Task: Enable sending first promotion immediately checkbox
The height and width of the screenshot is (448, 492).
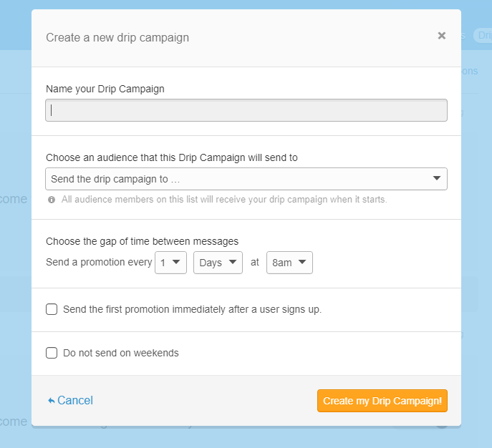Action: click(52, 309)
